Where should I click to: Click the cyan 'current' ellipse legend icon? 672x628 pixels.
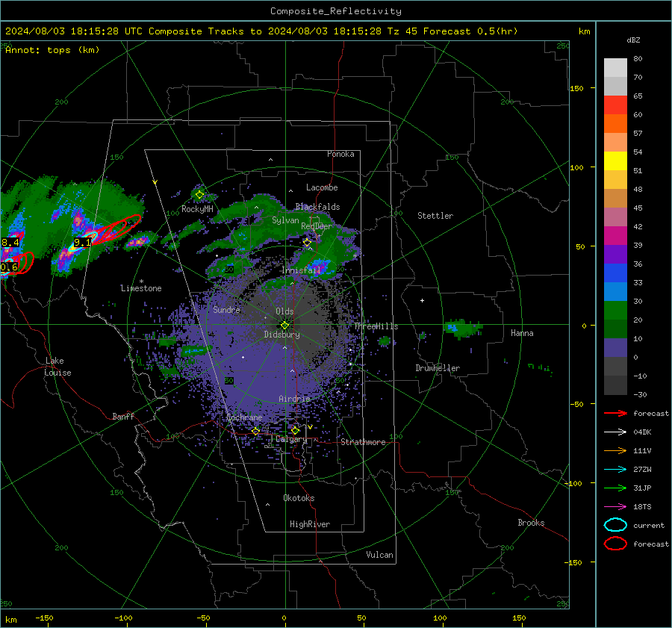[x=615, y=525]
